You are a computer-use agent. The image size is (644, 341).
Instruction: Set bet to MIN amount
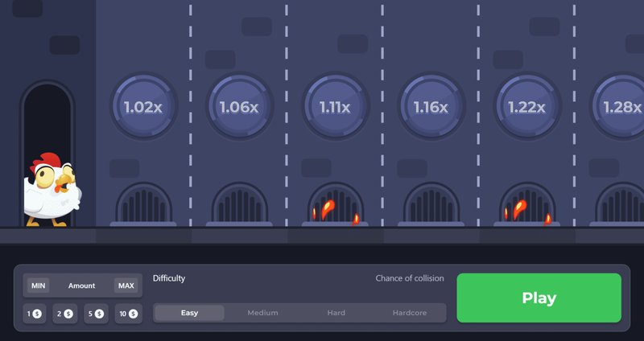pyautogui.click(x=38, y=286)
